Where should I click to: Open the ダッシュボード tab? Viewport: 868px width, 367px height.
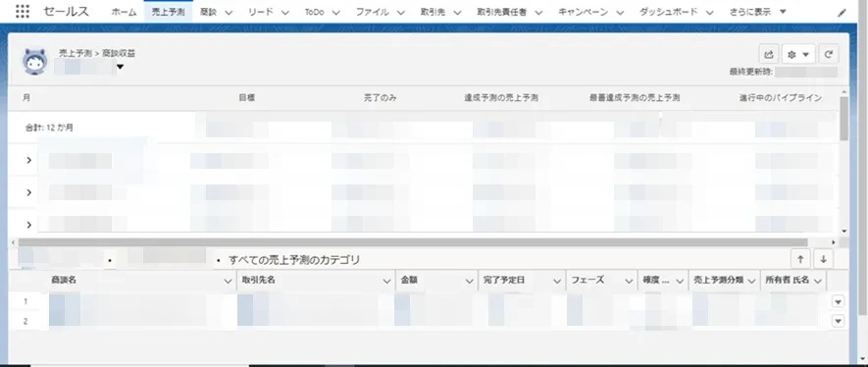tap(668, 12)
